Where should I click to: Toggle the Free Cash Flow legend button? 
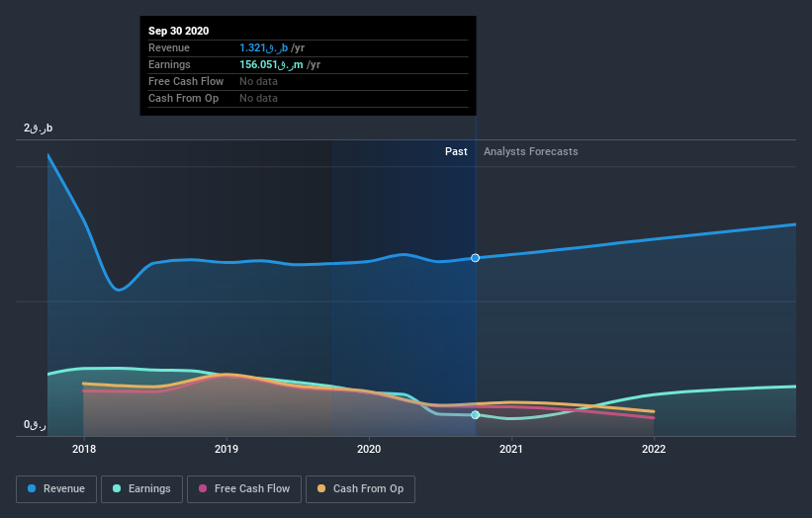coord(244,489)
